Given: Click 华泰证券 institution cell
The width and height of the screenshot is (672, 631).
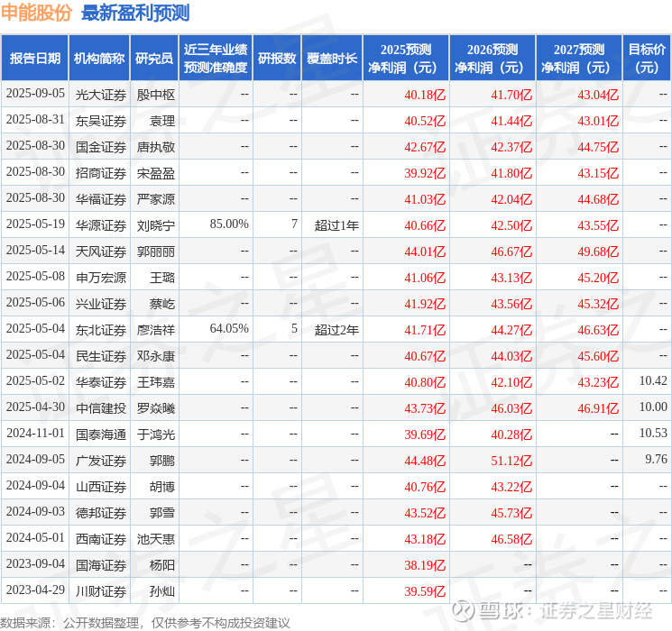Looking at the screenshot, I should point(101,382).
